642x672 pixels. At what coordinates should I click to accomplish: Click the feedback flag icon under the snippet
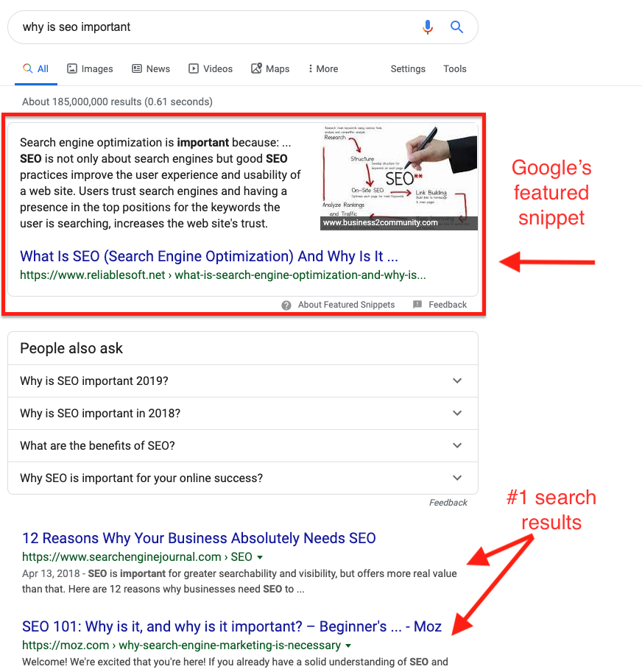pyautogui.click(x=417, y=304)
